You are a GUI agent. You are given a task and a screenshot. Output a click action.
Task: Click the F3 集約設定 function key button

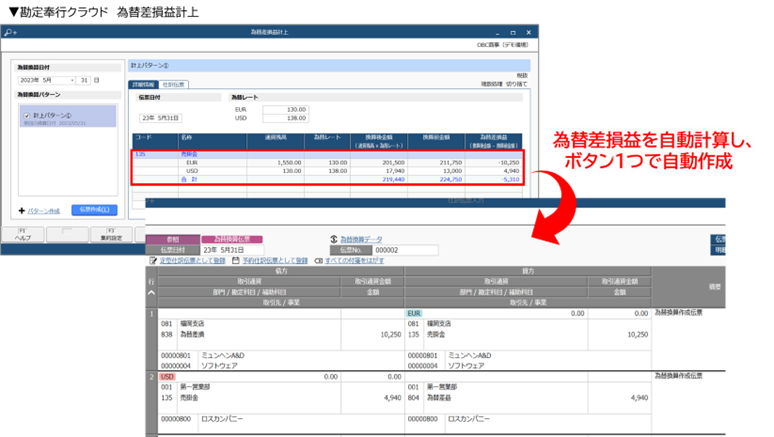[x=111, y=235]
